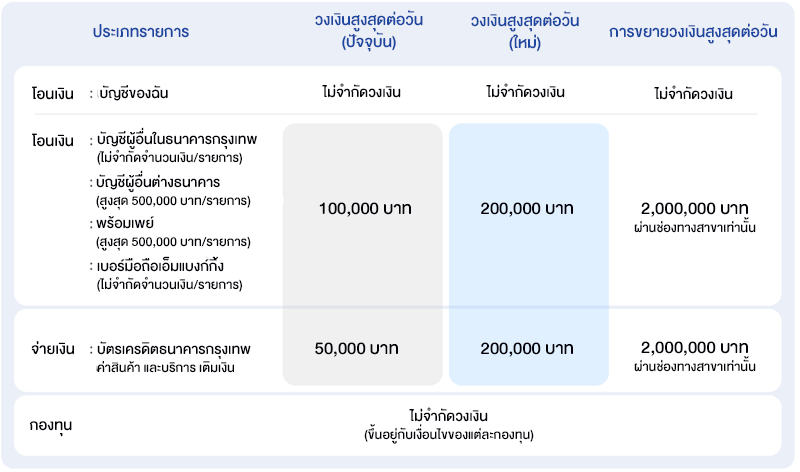Select the วงเงินสูงสุดต่อวัน (ปัจจุบัน) column header
800x472 pixels.
click(362, 32)
